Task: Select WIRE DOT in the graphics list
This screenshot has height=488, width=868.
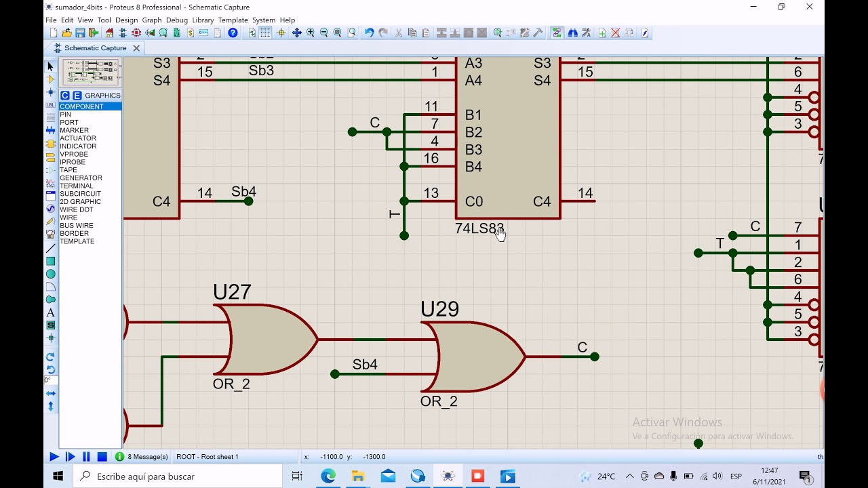Action: [90, 209]
